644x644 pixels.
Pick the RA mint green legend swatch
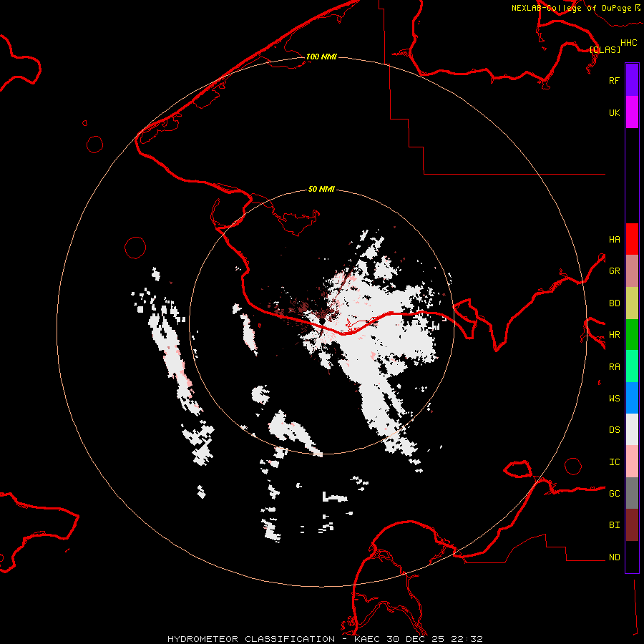[x=632, y=366]
